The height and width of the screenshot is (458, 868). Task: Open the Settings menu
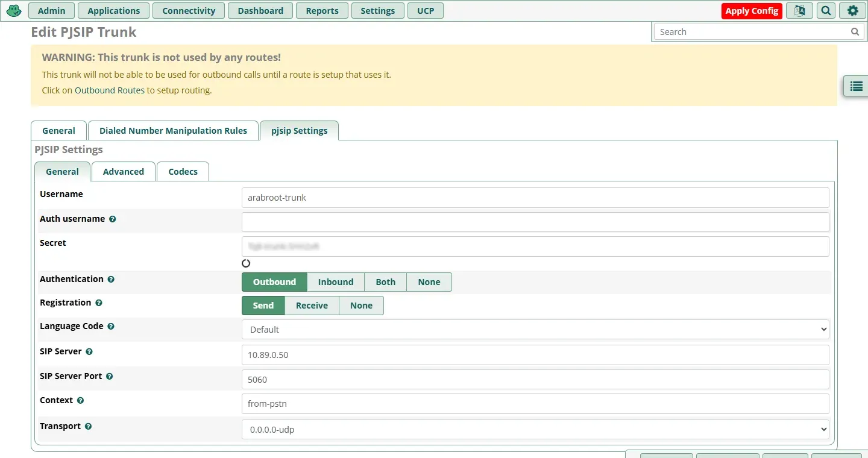(378, 11)
